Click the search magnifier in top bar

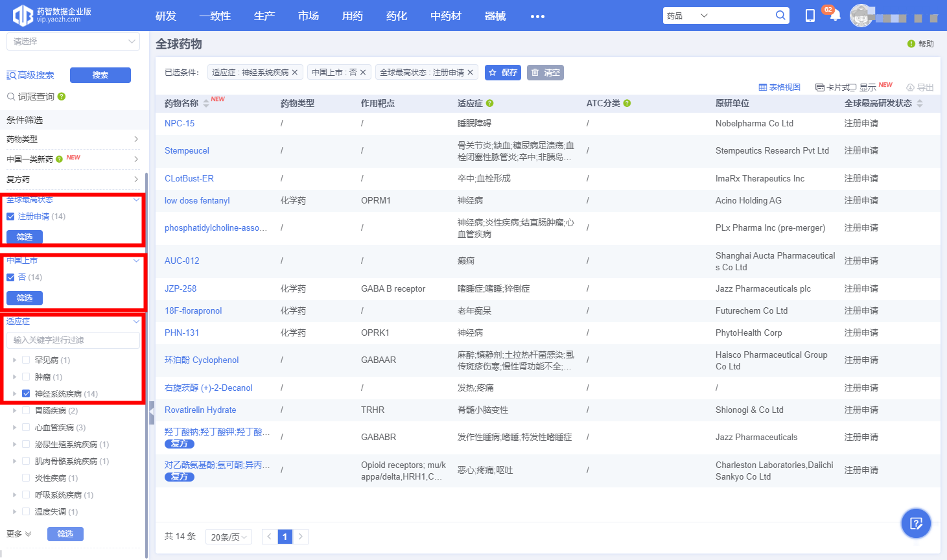(x=780, y=16)
